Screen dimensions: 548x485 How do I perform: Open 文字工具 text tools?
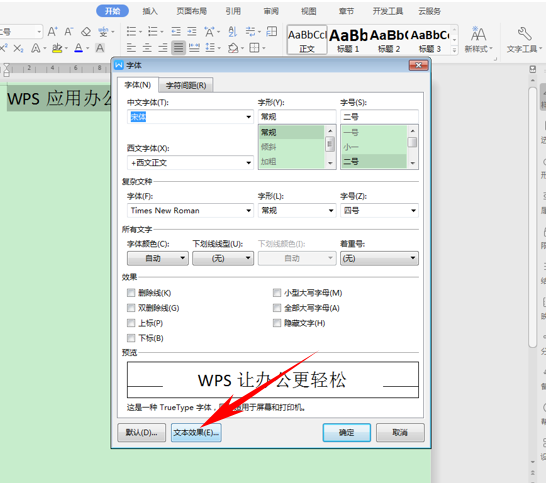click(524, 39)
